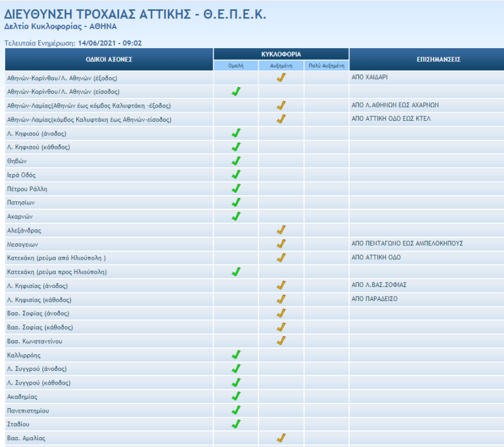Select the Ομαλή column header
The image size is (504, 447).
click(236, 66)
